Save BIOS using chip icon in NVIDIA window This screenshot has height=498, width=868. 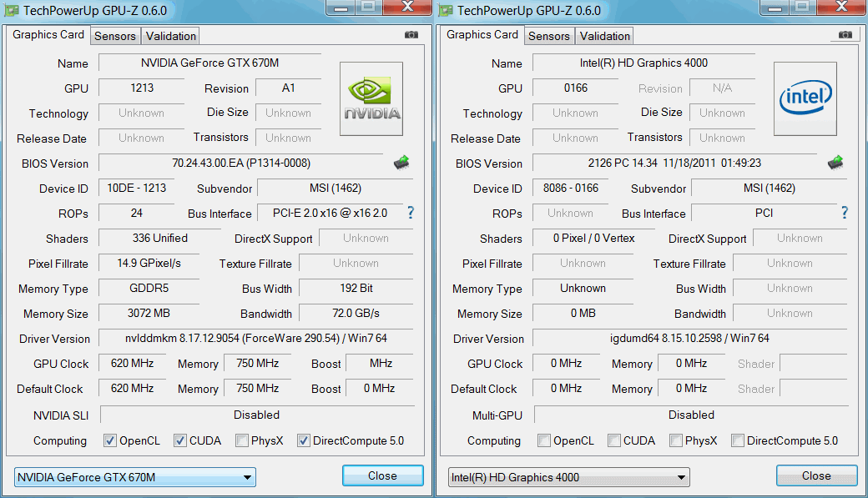(x=401, y=162)
